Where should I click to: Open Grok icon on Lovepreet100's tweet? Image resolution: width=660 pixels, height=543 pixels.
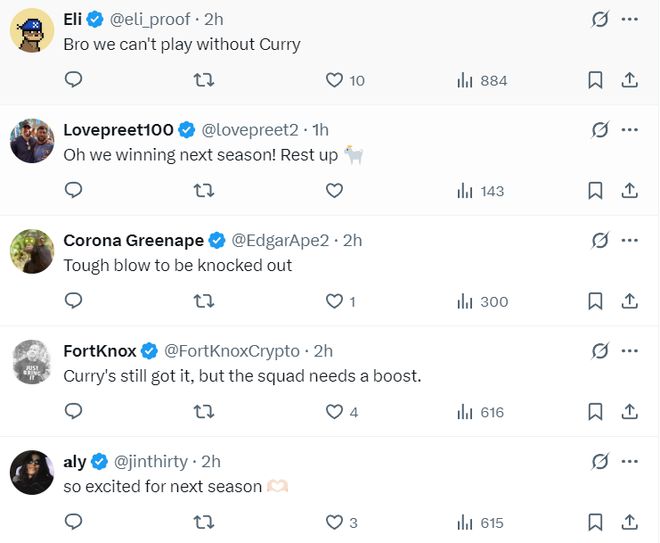click(600, 130)
